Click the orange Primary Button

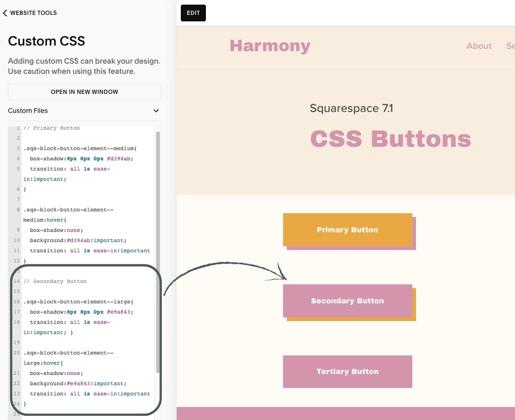(x=348, y=230)
